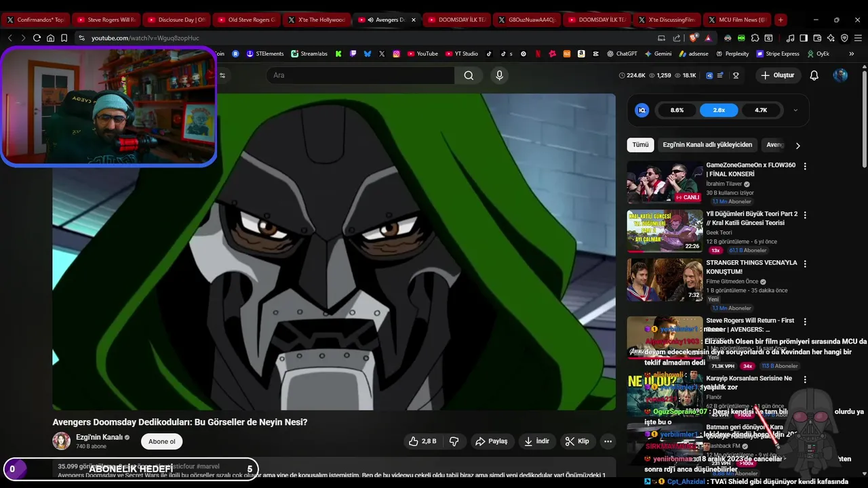Toggle the browser sidebar panel
Screen dimensions: 868x488
pyautogui.click(x=803, y=38)
